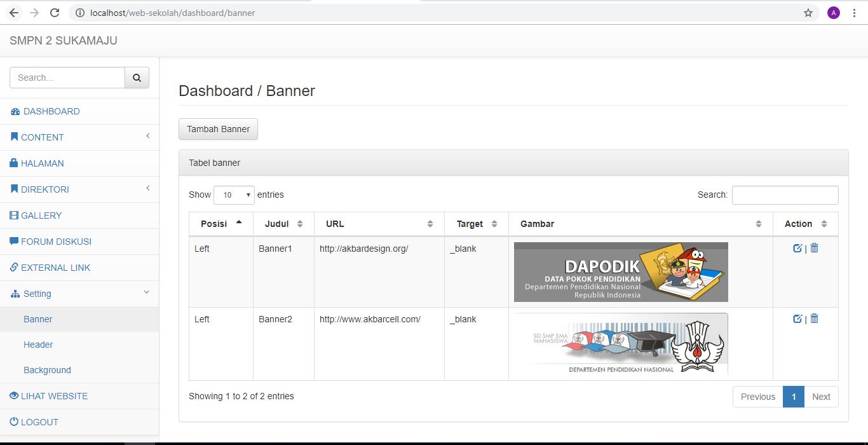Click the table Search input field
Viewport: 868px width, 445px height.
(x=785, y=195)
